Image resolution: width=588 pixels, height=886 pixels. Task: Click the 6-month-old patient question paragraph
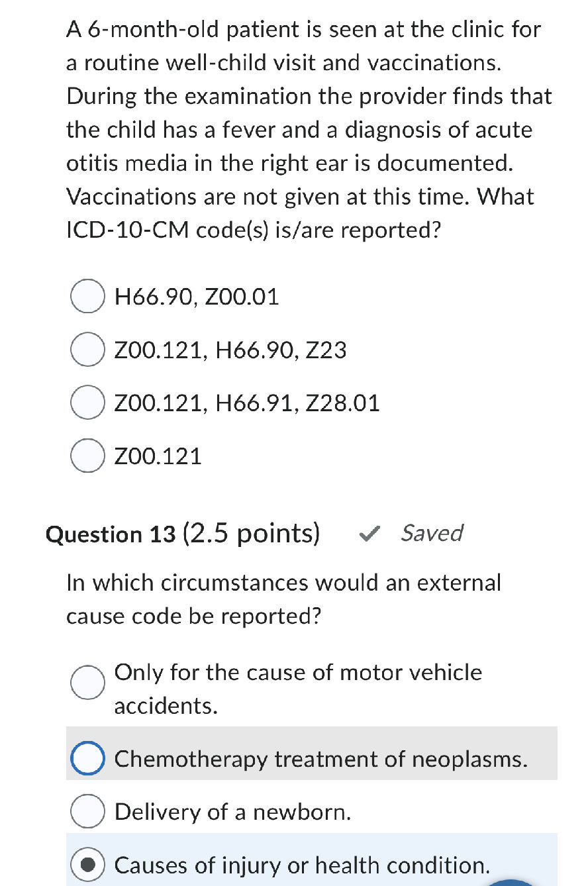309,130
